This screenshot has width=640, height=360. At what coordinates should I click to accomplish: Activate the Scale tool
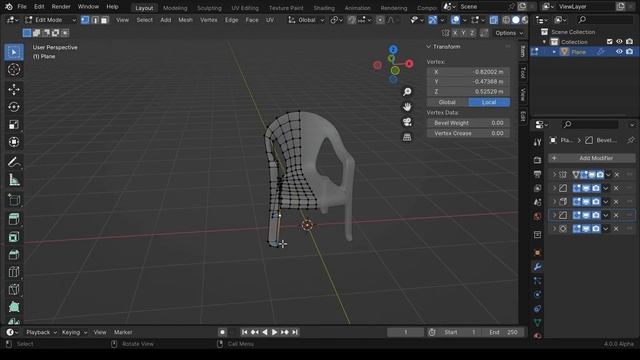(14, 124)
